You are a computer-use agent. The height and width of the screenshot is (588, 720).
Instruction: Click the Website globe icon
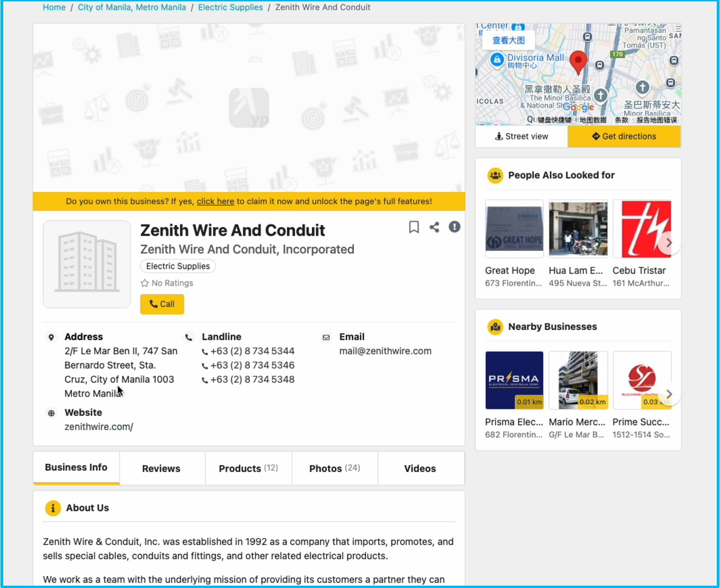pos(51,413)
